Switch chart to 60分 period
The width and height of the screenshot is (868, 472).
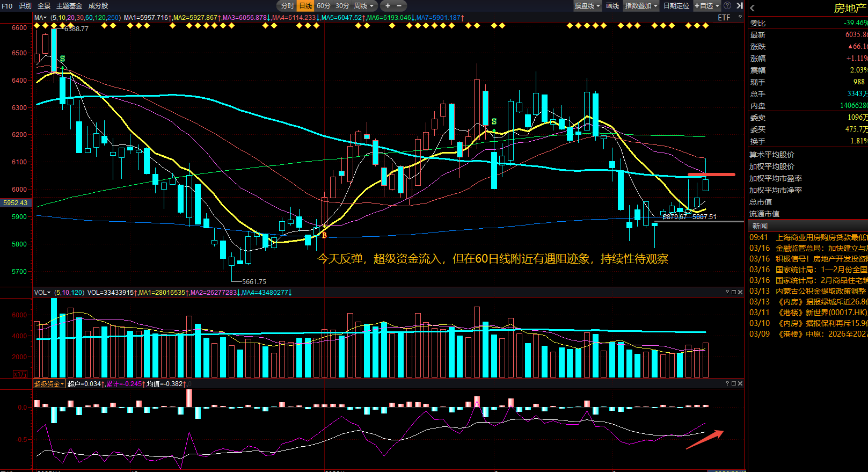(324, 6)
